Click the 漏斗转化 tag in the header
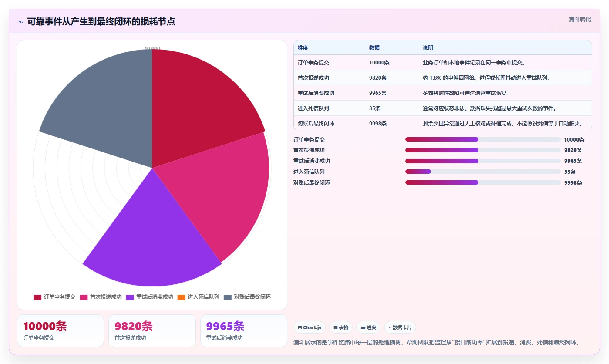609x364 pixels. point(580,19)
